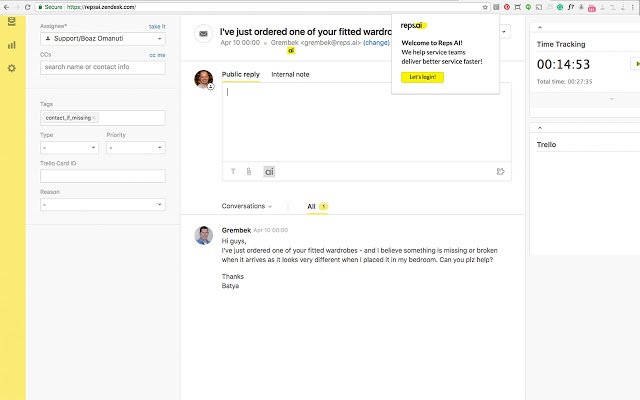Click the Grembek author name in the conversation
Image resolution: width=640 pixels, height=400 pixels.
(236, 230)
